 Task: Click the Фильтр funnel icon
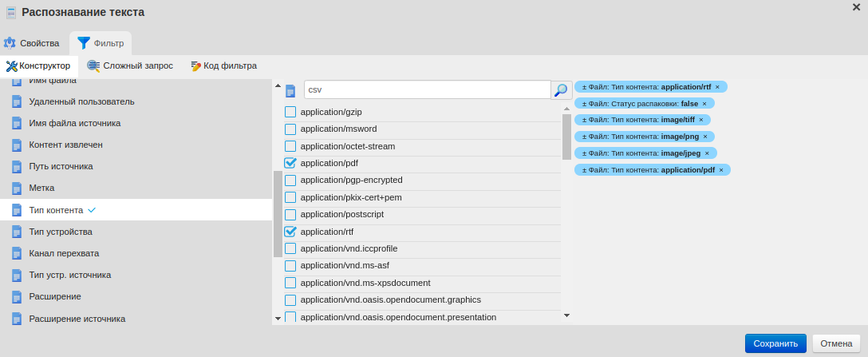point(84,43)
